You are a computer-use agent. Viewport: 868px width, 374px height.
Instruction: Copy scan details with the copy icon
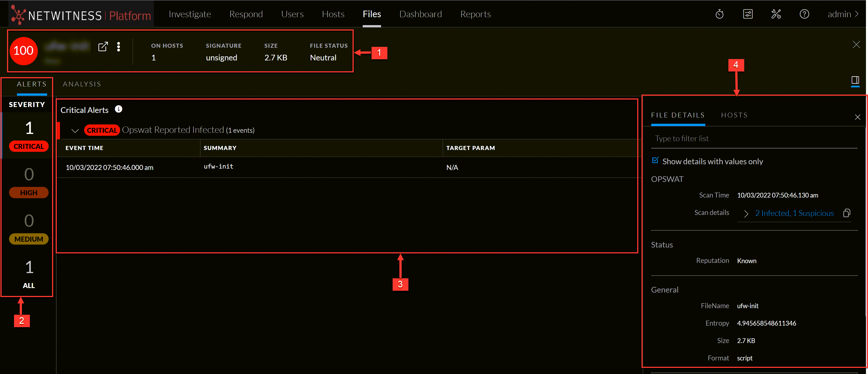(x=847, y=213)
